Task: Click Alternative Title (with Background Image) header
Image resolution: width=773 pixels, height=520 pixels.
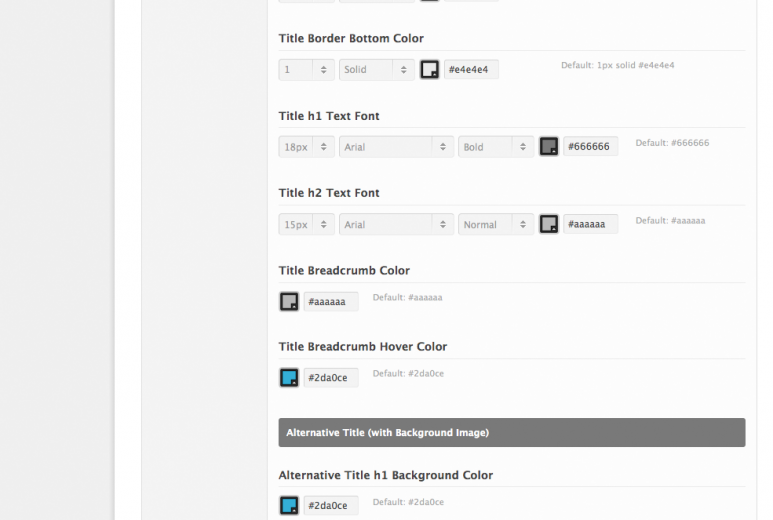Action: click(512, 433)
